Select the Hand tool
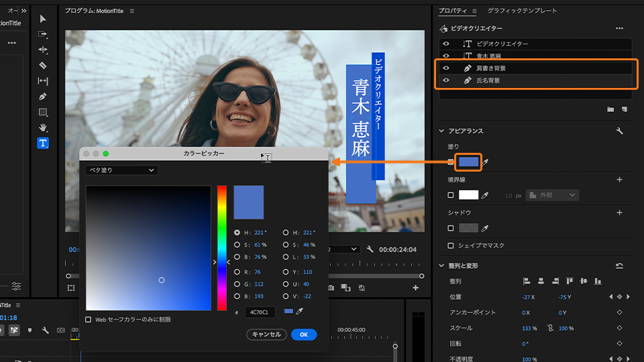644x362 pixels. click(x=43, y=127)
